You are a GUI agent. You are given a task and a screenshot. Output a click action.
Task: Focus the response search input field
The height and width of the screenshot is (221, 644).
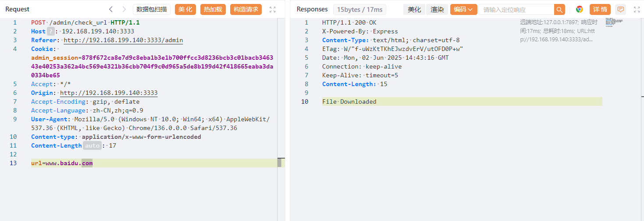click(x=516, y=10)
